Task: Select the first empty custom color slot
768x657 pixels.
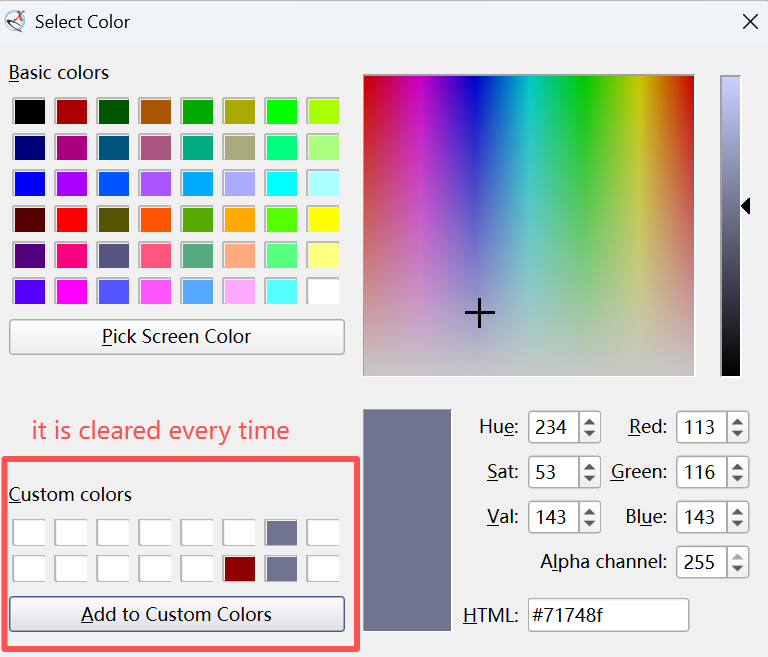Action: [x=29, y=533]
